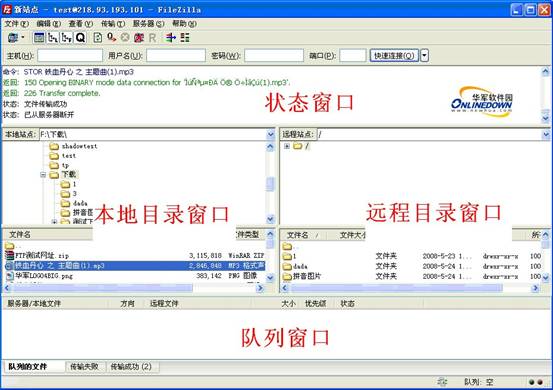Toggle the remote directory tree display
The width and height of the screenshot is (553, 390).
[67, 37]
